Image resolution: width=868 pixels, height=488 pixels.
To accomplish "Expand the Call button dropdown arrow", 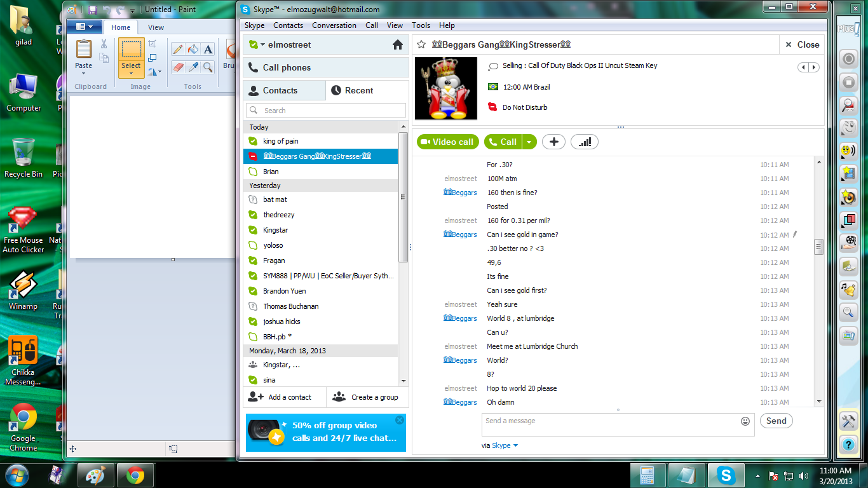I will click(529, 142).
